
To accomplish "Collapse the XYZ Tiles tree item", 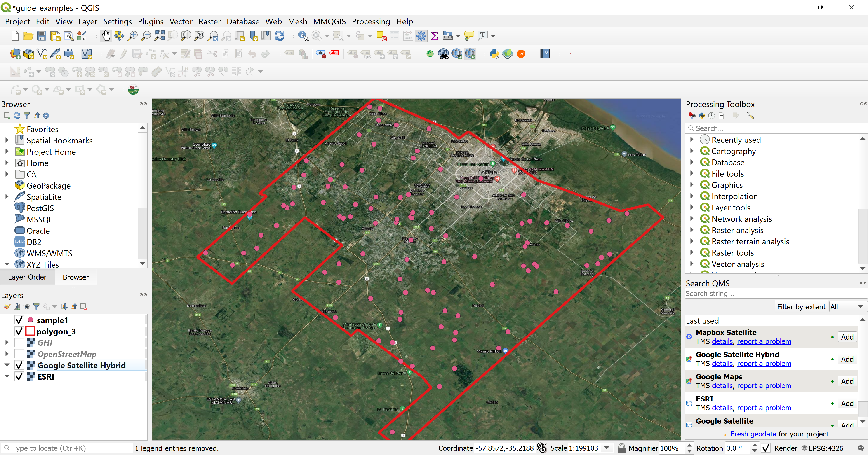I will tap(7, 264).
